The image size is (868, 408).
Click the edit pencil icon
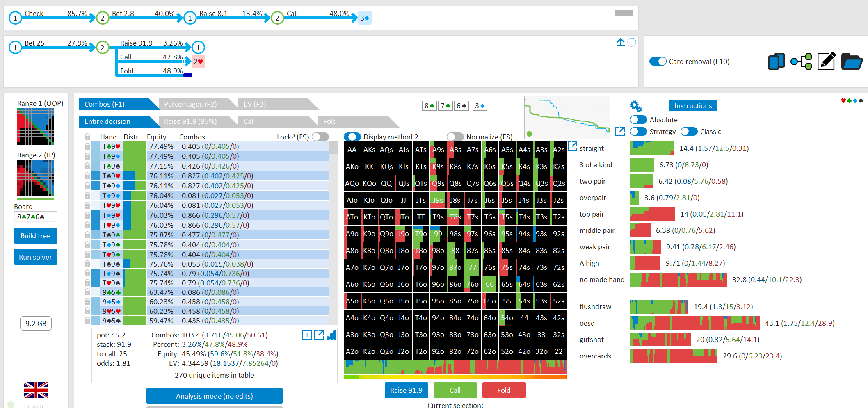[826, 62]
